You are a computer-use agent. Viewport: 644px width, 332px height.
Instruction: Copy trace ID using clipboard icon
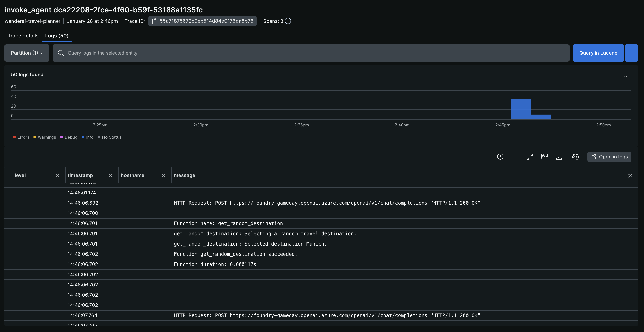click(x=155, y=21)
